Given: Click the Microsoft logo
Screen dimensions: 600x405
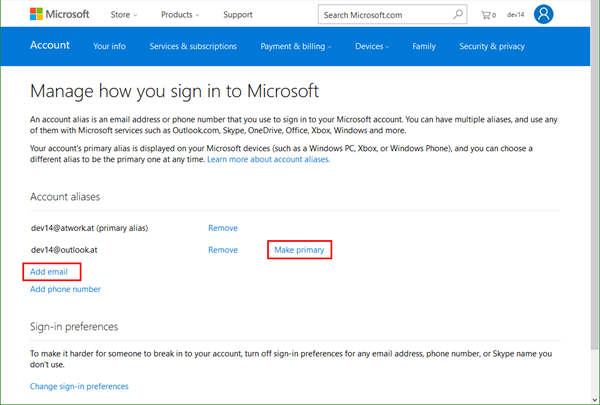Looking at the screenshot, I should pyautogui.click(x=59, y=15).
